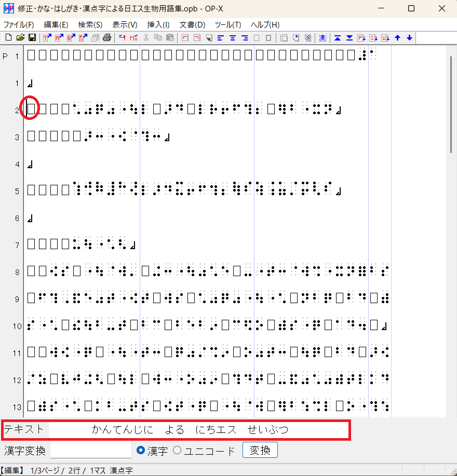Viewport: 457px width, 476px height.
Task: Click the T export toolbar icon
Action: coord(47,38)
